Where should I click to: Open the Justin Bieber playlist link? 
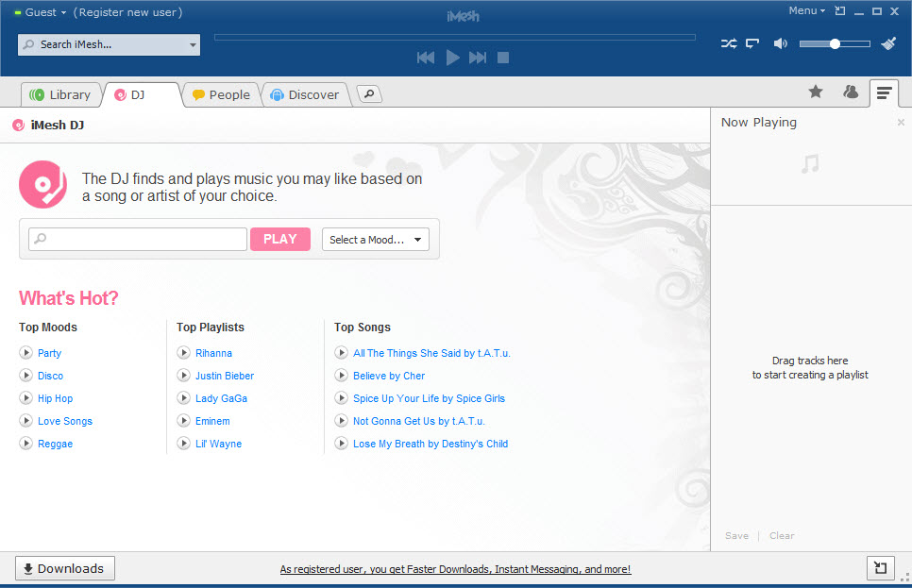coord(225,376)
